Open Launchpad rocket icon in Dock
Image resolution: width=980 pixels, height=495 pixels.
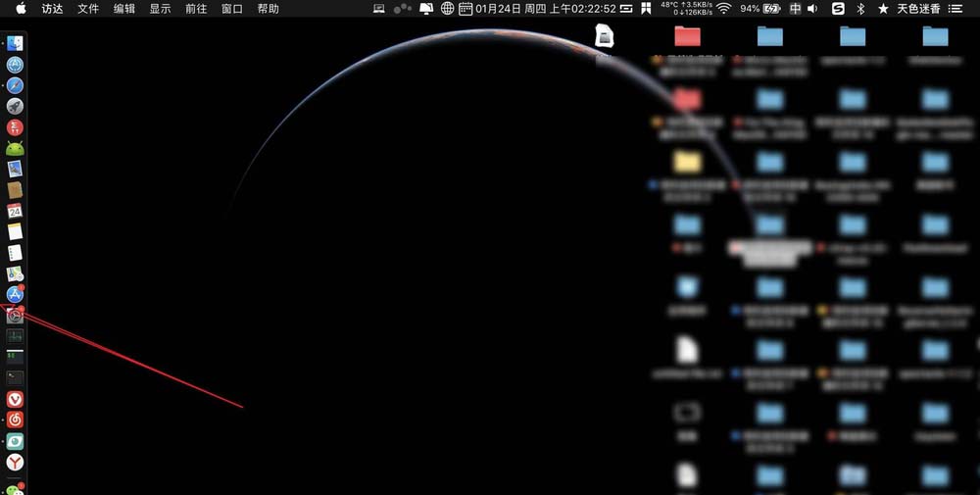pyautogui.click(x=15, y=106)
